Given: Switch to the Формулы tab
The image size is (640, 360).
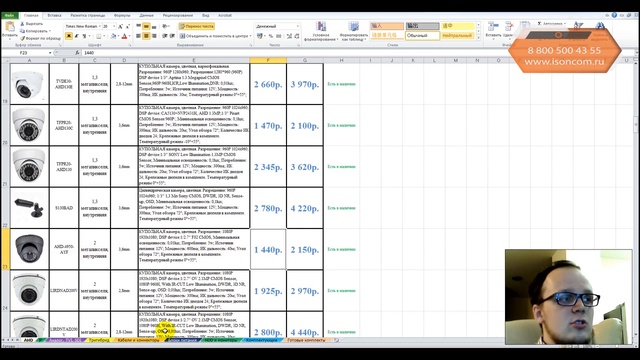Looking at the screenshot, I should click(122, 16).
